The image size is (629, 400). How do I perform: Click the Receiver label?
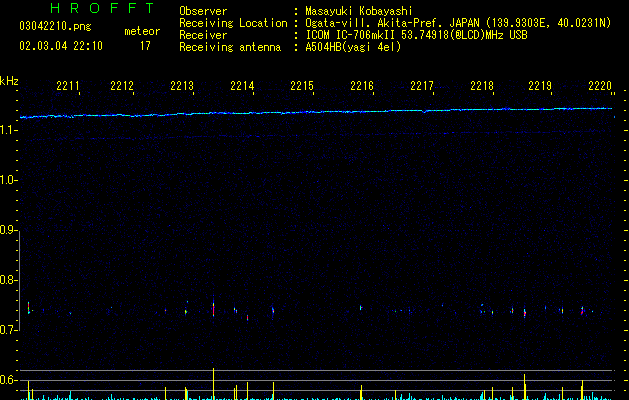click(x=203, y=35)
